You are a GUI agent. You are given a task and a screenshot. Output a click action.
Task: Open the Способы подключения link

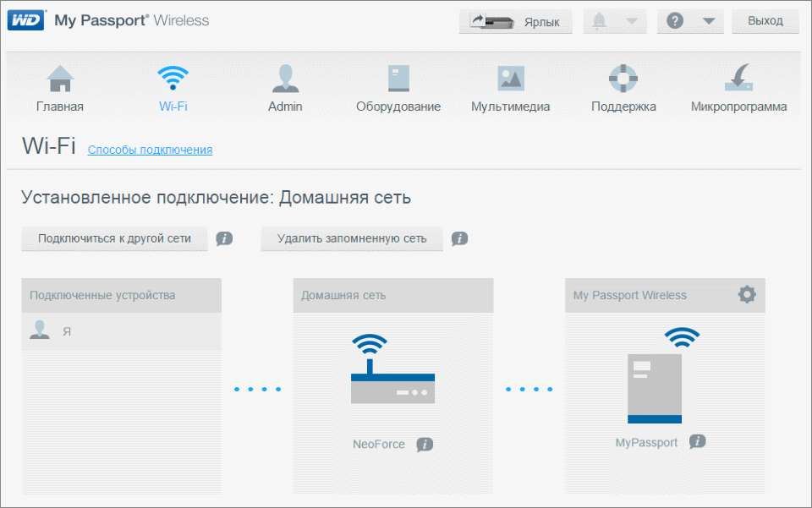[150, 150]
